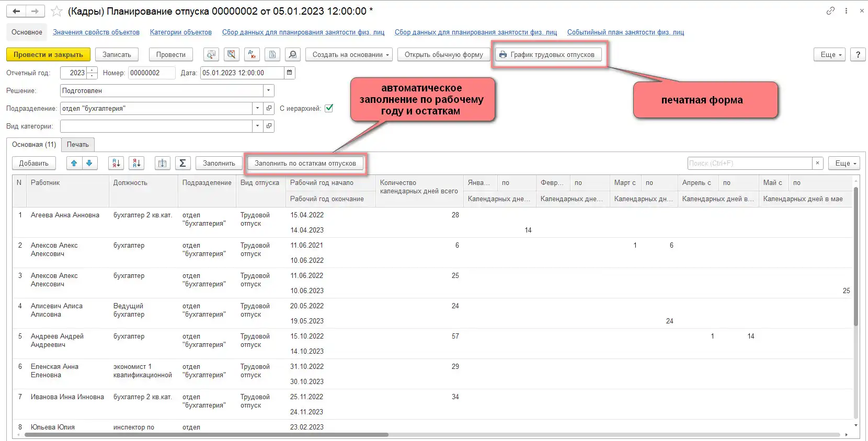The image size is (868, 441).
Task: Open the Подразделение dropdown list
Action: pyautogui.click(x=257, y=109)
